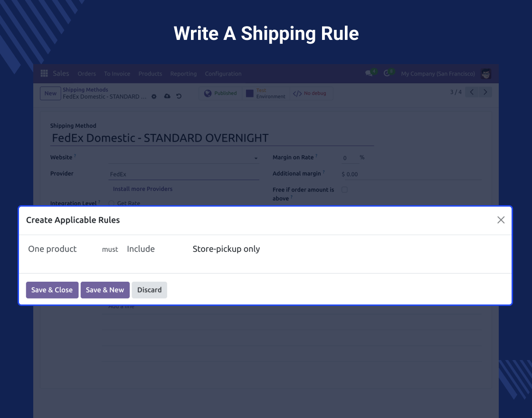Edit the Margin on Rate field
The width and height of the screenshot is (532, 418).
click(x=350, y=158)
